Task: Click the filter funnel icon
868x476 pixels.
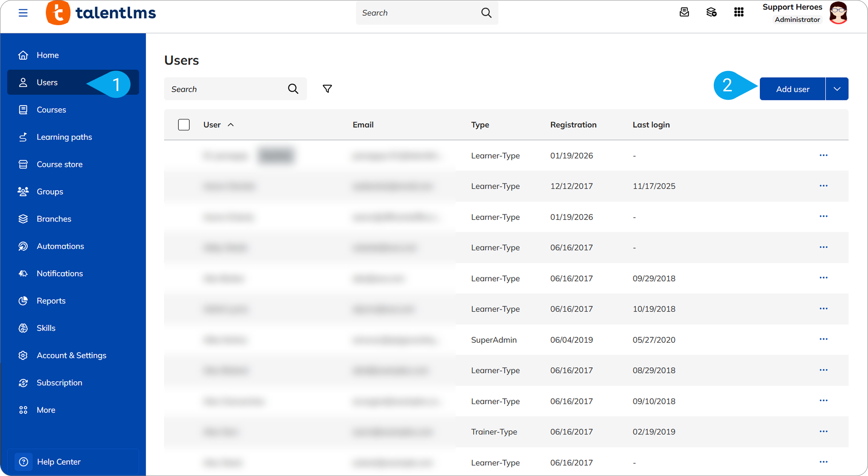Action: click(x=327, y=89)
